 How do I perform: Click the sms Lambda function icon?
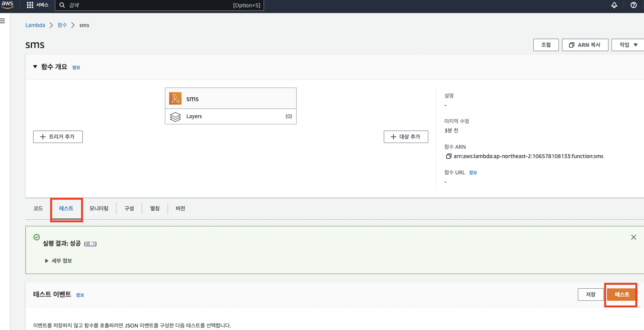[175, 99]
